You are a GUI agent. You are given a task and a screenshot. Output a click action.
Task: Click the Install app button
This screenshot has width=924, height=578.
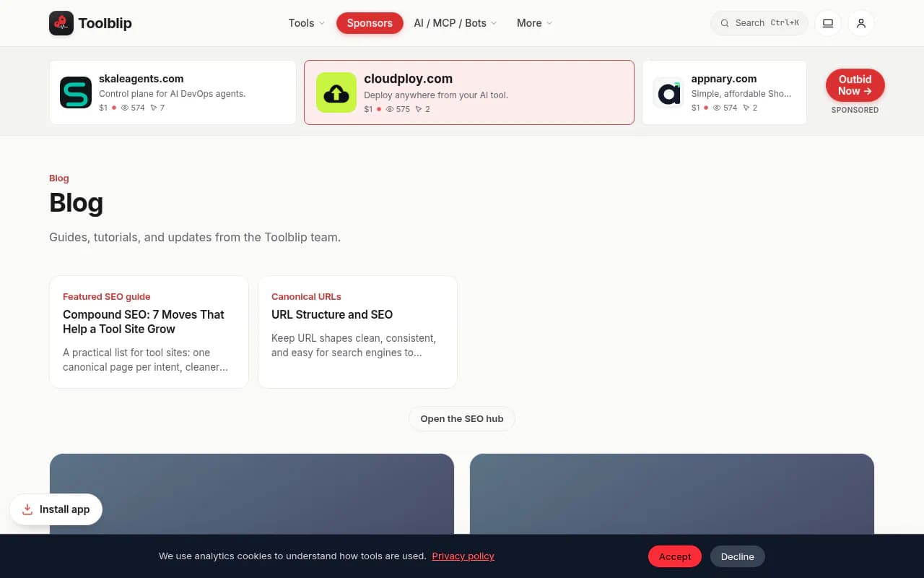pyautogui.click(x=56, y=509)
